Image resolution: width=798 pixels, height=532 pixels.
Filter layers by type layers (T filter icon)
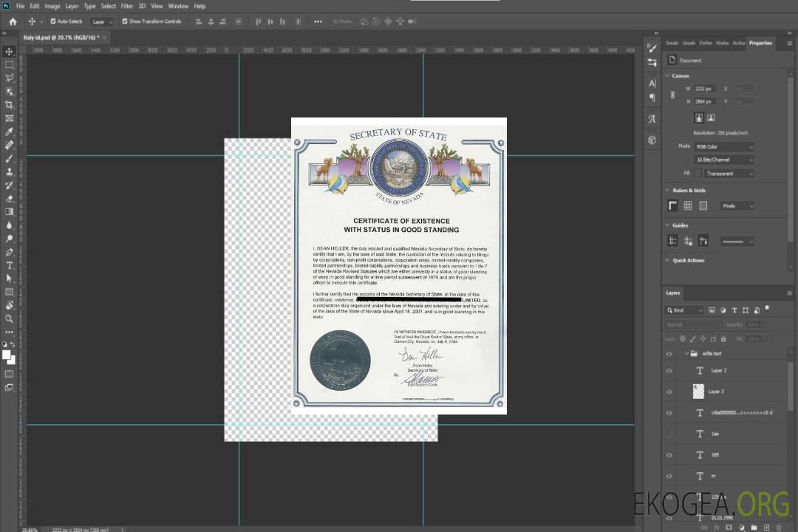734,310
